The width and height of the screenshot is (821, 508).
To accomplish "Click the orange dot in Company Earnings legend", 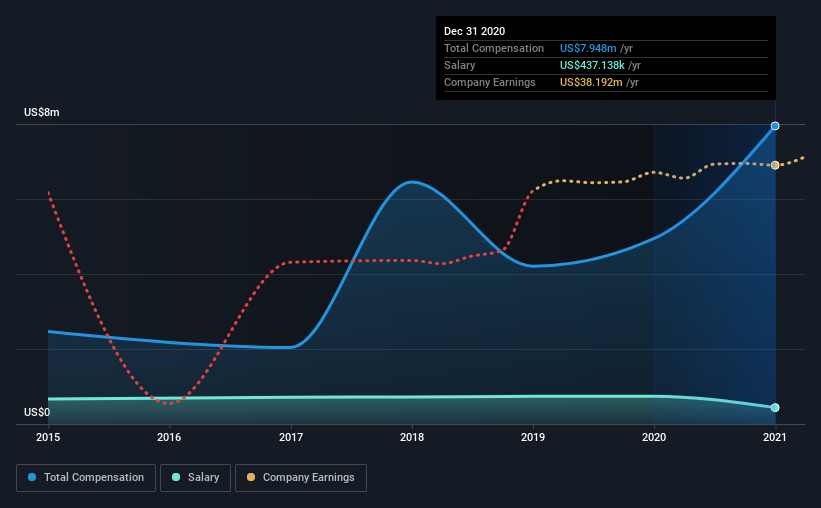I will [251, 477].
